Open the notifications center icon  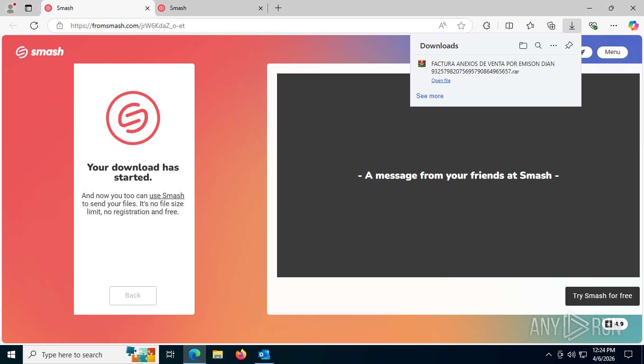(628, 355)
